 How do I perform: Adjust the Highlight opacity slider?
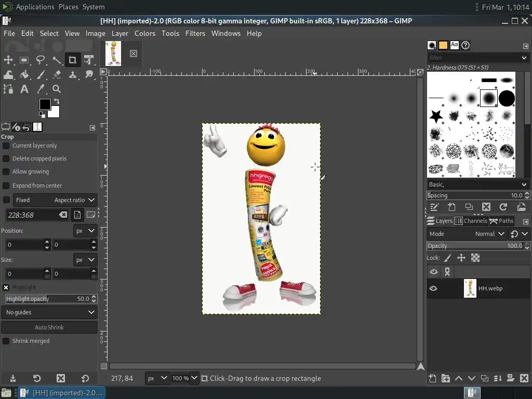coord(48,299)
